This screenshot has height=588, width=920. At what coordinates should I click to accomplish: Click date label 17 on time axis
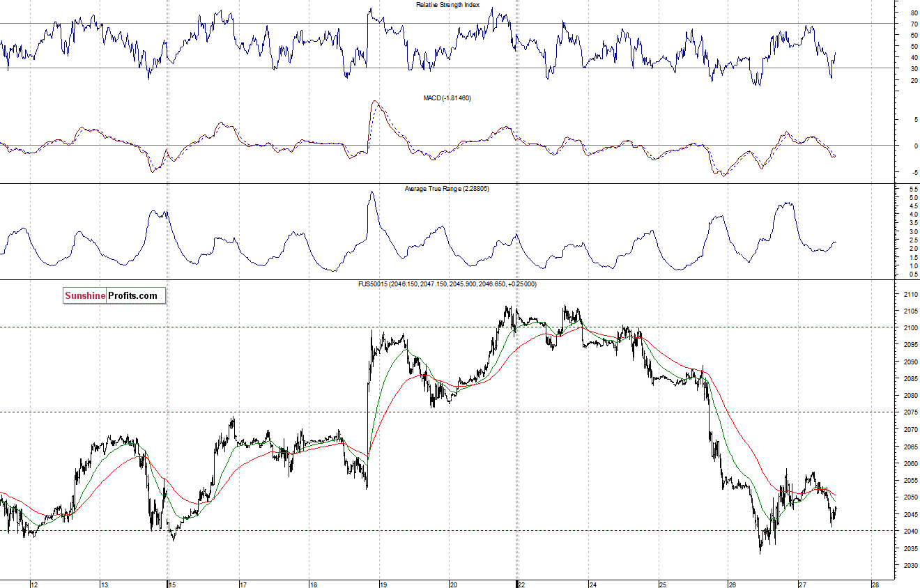244,585
